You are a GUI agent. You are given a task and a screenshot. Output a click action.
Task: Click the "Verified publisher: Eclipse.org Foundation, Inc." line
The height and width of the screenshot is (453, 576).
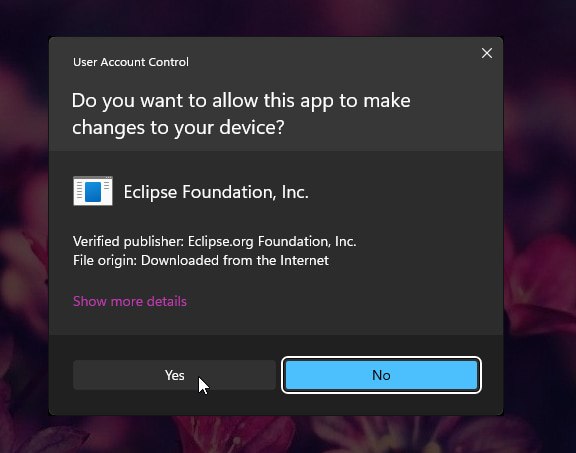point(215,241)
